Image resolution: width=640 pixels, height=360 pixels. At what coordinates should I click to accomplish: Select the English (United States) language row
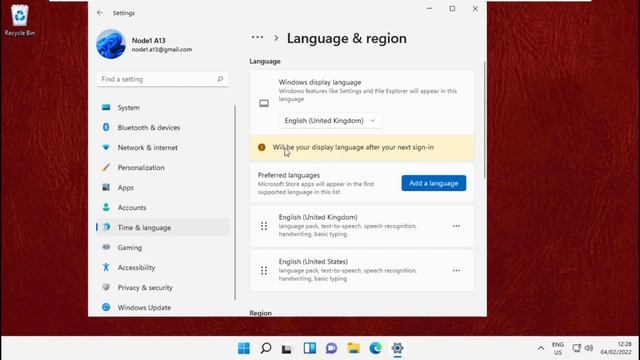[x=362, y=270]
